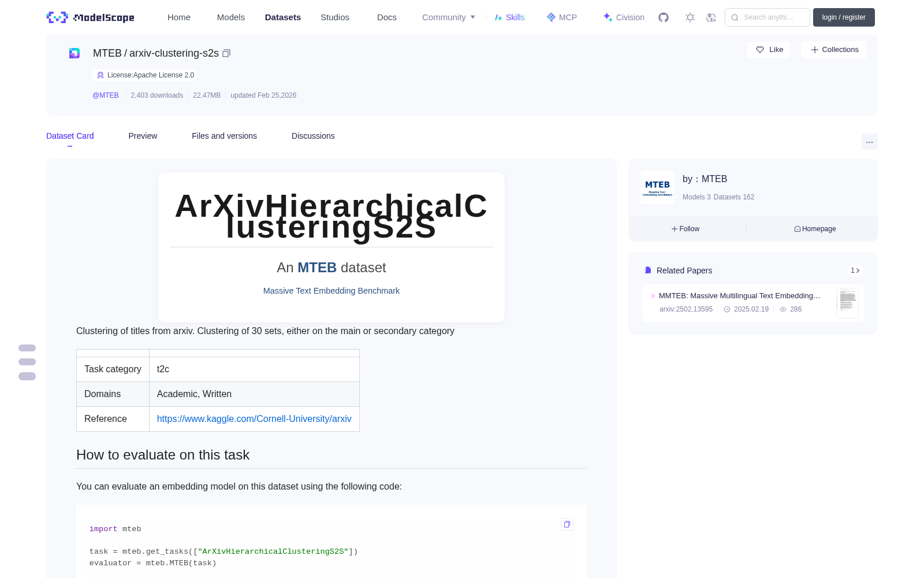Click the ModelScope logo
924x578 pixels.
90,17
